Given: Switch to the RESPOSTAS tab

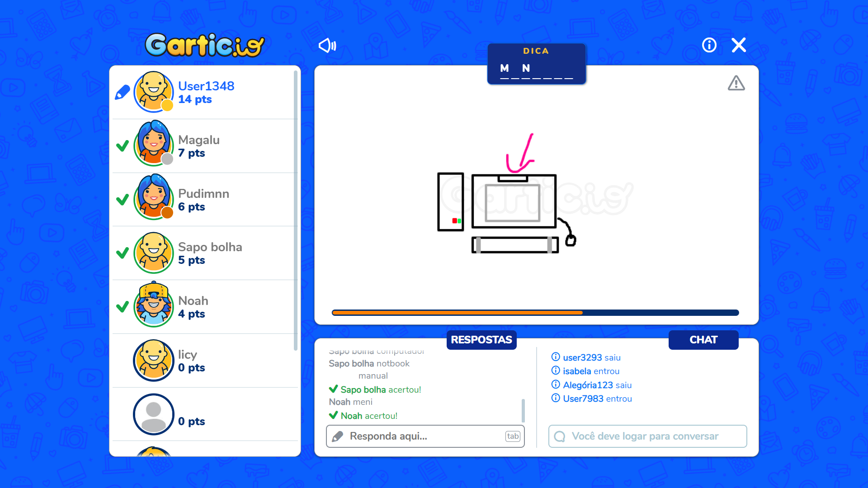Looking at the screenshot, I should (x=481, y=340).
